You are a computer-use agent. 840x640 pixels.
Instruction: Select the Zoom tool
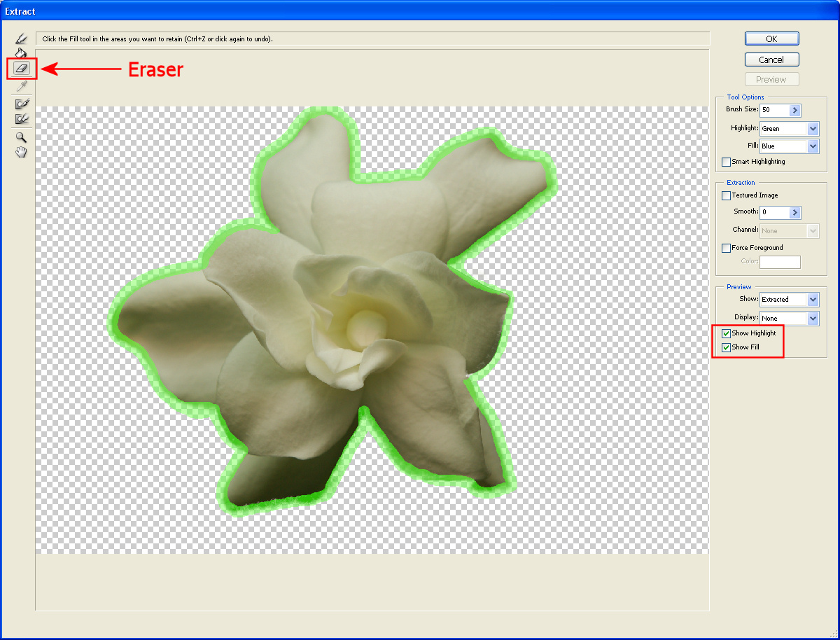21,137
